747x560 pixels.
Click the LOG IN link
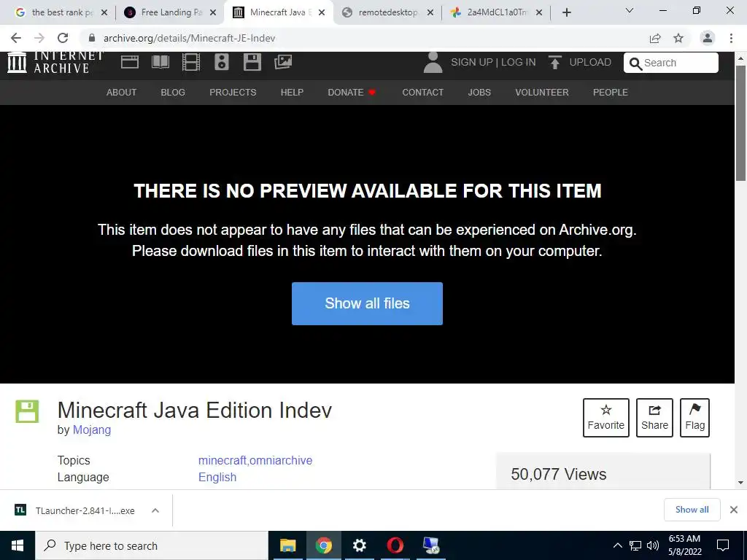519,63
